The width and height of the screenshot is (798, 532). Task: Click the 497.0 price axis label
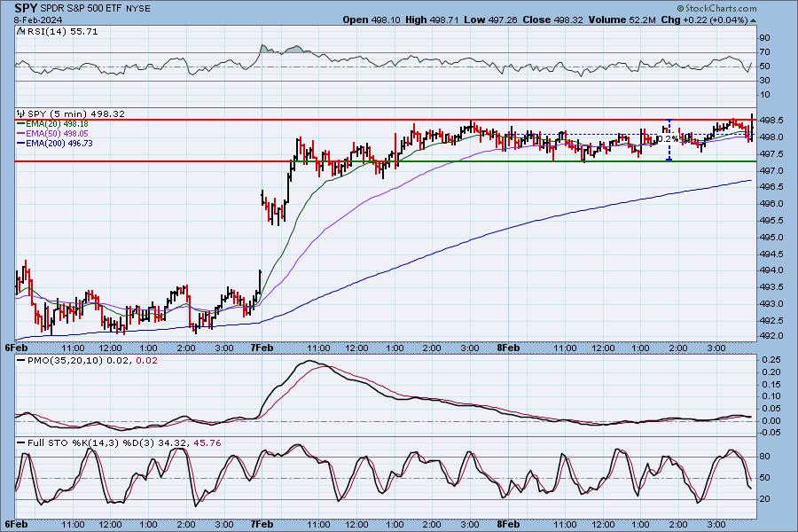pyautogui.click(x=771, y=170)
